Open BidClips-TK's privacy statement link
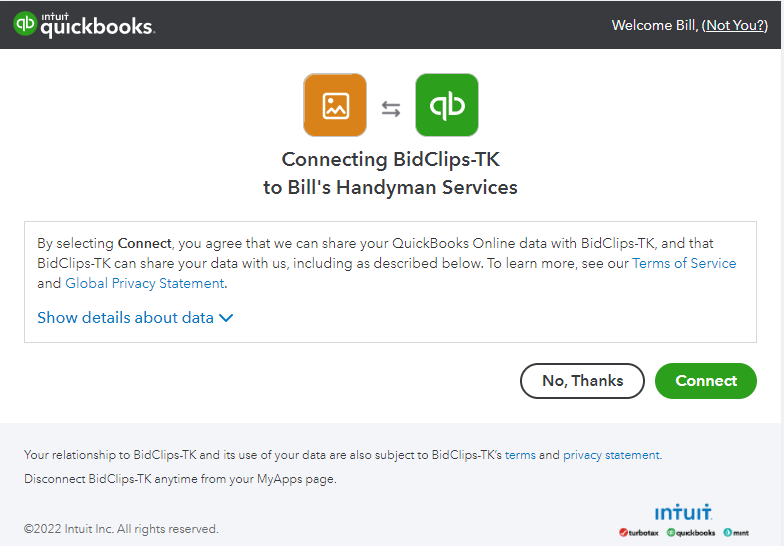Screen dimensions: 784x546 pyautogui.click(x=612, y=455)
